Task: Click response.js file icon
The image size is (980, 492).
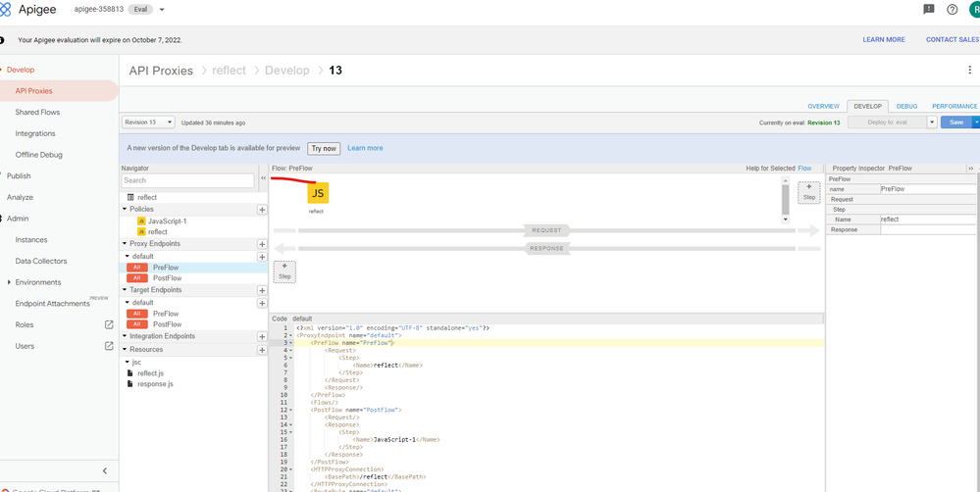Action: click(130, 383)
